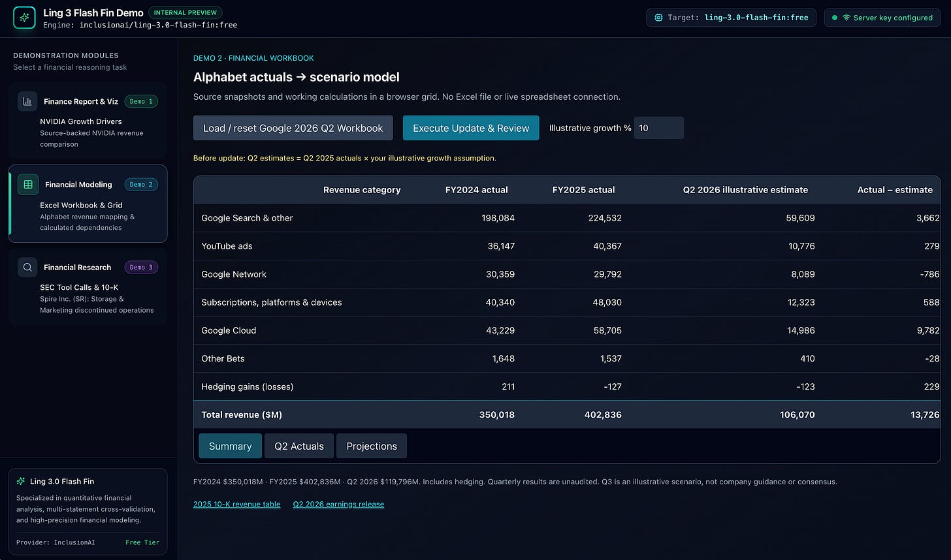951x560 pixels.
Task: Click the Illustrative growth % input field
Action: (x=659, y=128)
